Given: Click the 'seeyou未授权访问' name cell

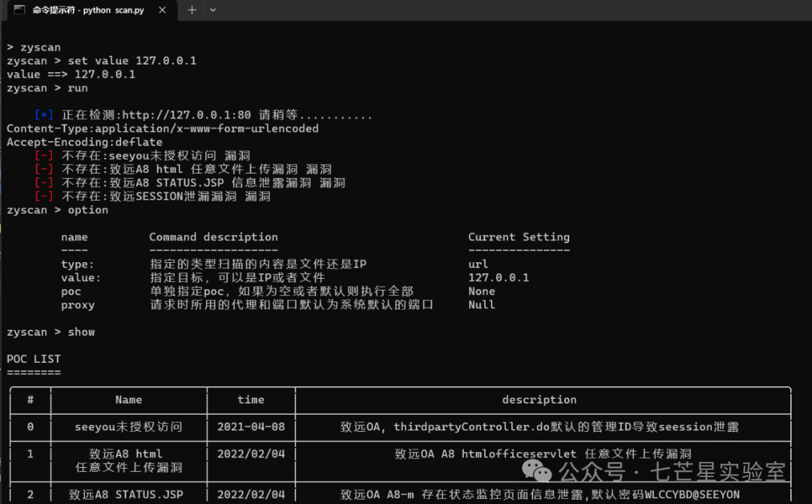Looking at the screenshot, I should 129,427.
